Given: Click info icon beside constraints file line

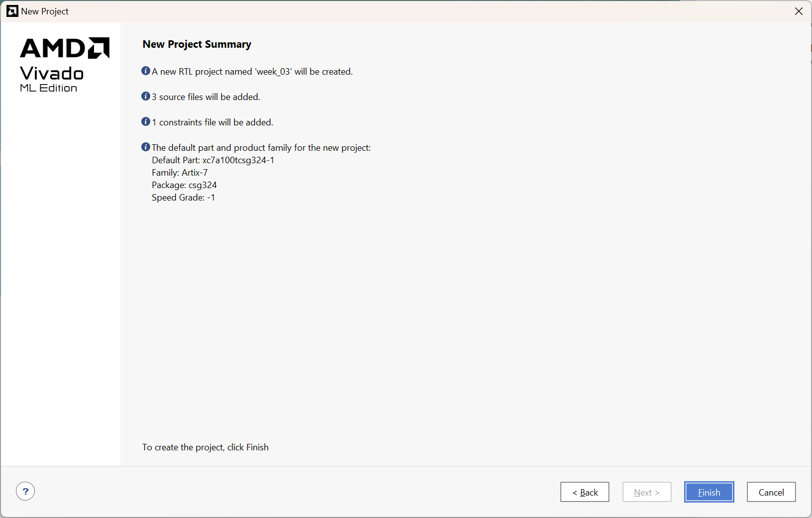Looking at the screenshot, I should (x=146, y=122).
